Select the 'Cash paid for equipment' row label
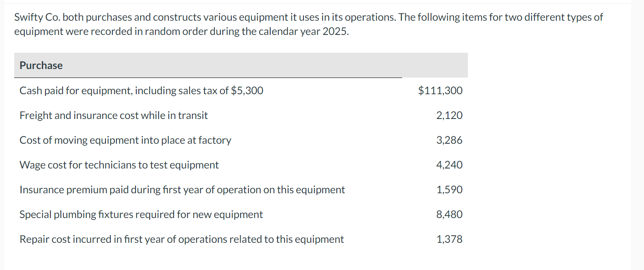Image resolution: width=644 pixels, height=270 pixels. click(x=141, y=91)
